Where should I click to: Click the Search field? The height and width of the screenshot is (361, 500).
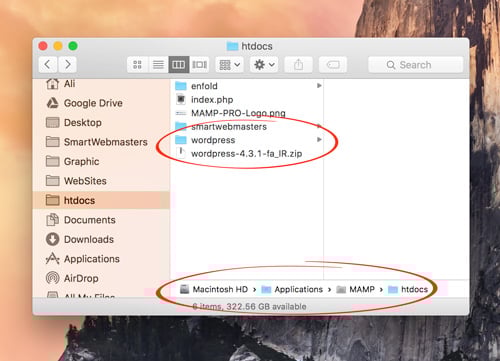coord(415,65)
